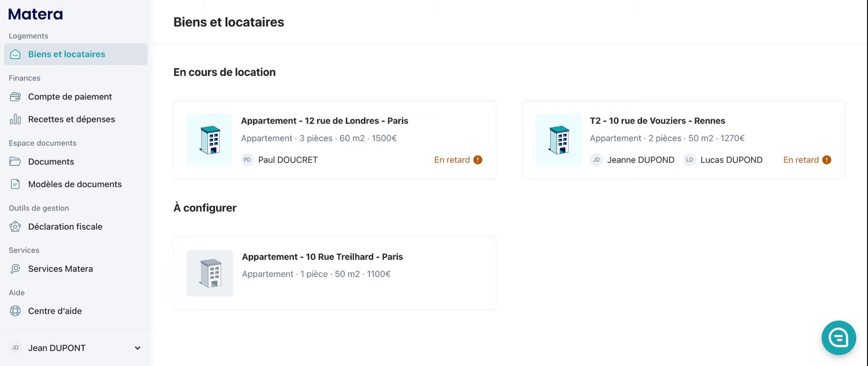868x366 pixels.
Task: Open the chat support bubble
Action: tap(839, 338)
